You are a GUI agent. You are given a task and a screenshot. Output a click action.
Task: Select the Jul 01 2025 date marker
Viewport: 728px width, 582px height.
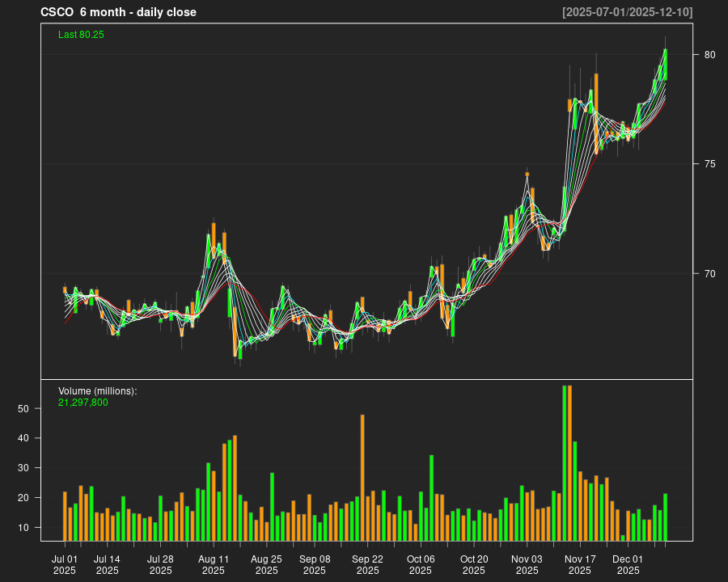65,564
